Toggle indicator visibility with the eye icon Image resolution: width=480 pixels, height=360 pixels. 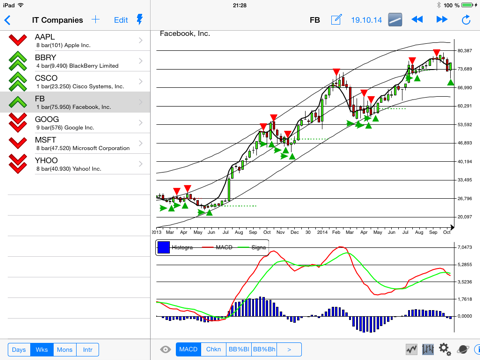click(165, 349)
